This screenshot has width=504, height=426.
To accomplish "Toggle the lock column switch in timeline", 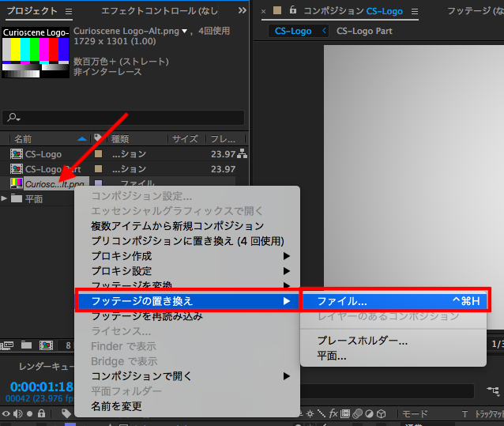I will 41,413.
